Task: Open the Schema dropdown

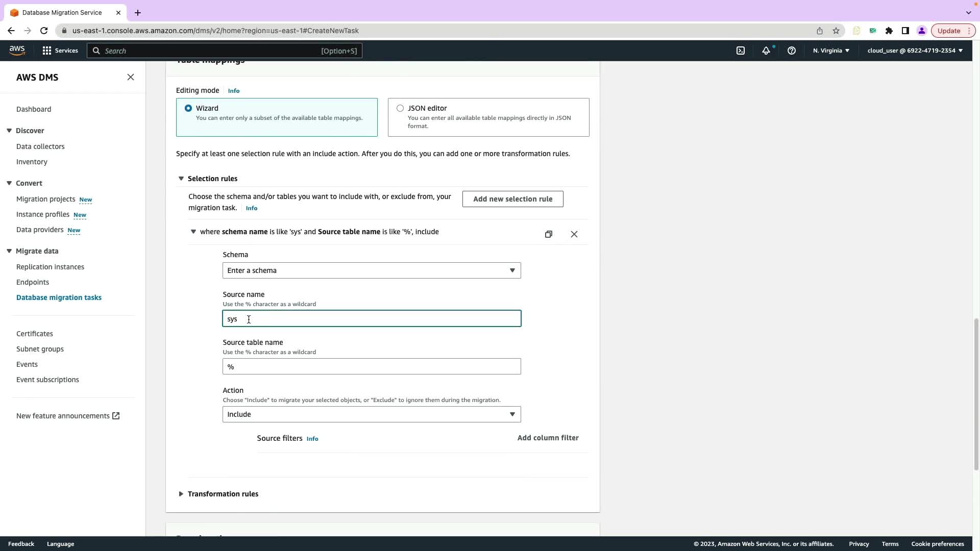Action: (371, 270)
